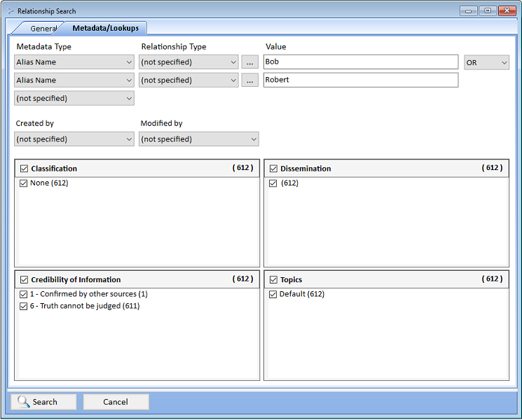Viewport: 522px width, 420px height.
Task: Click the Relationship Search window title icon
Action: [11, 11]
